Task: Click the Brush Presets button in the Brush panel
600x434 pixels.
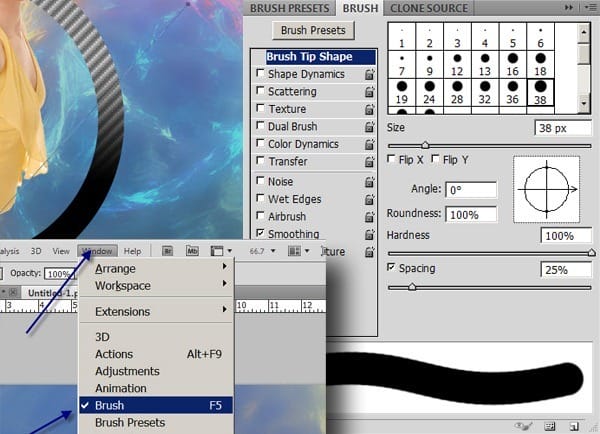Action: click(x=313, y=30)
